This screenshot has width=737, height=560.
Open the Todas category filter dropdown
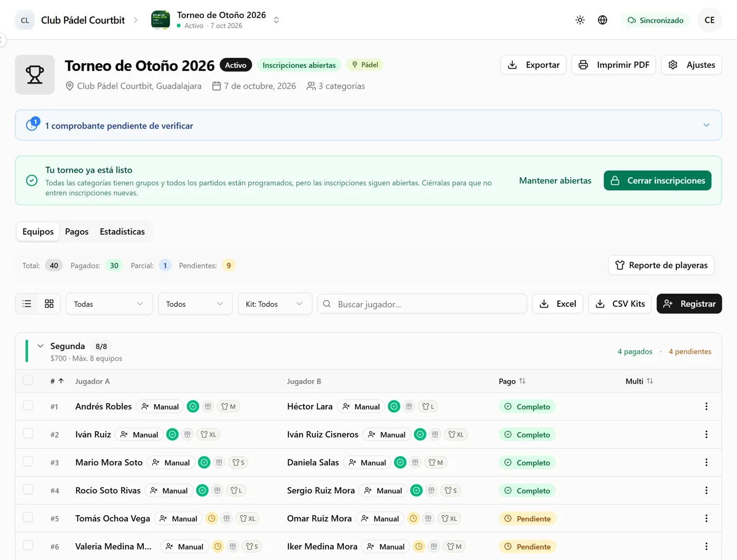pos(109,304)
